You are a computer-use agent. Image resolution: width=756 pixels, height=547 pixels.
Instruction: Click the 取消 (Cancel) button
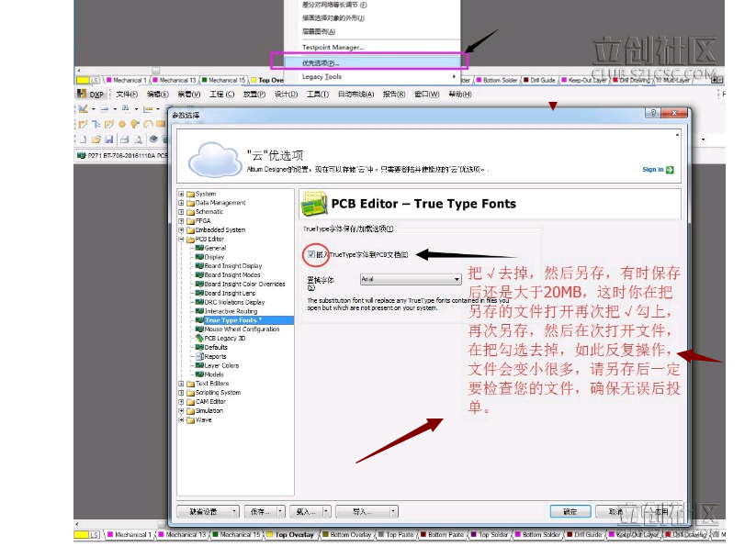click(x=615, y=511)
